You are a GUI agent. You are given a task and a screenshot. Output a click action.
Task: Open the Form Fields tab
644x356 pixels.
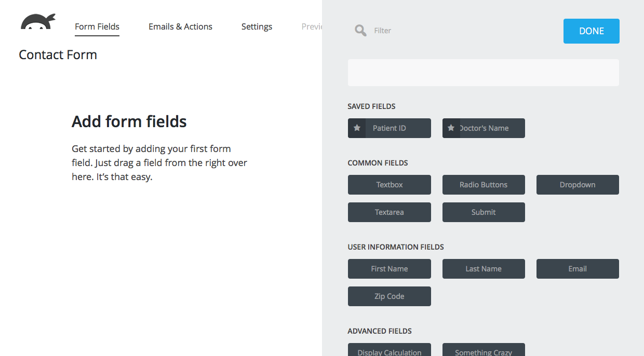pyautogui.click(x=97, y=26)
